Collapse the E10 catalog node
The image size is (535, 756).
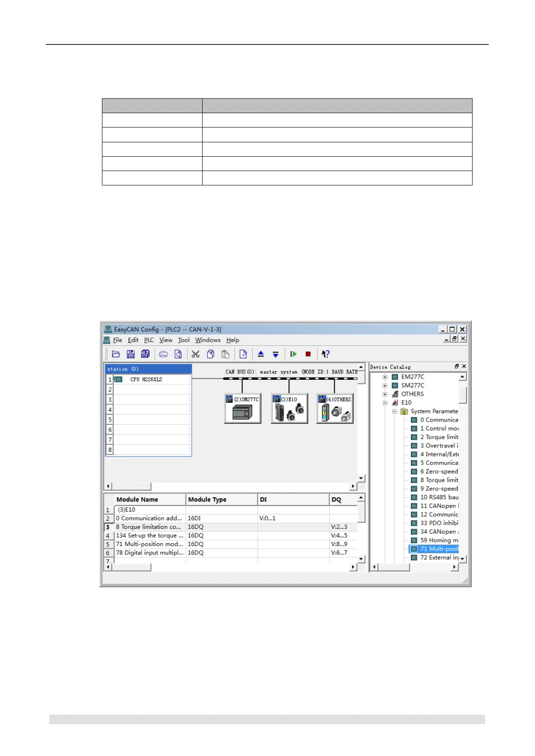click(x=385, y=403)
